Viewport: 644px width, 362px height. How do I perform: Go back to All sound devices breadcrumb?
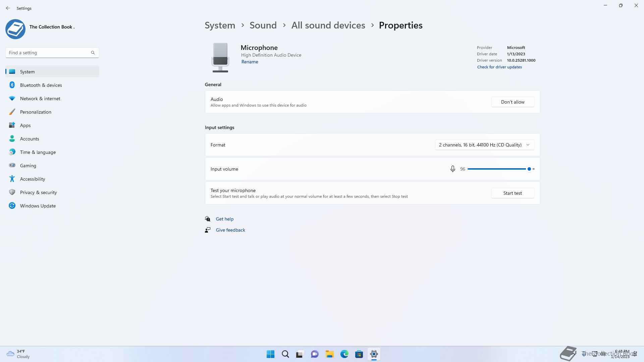(328, 25)
